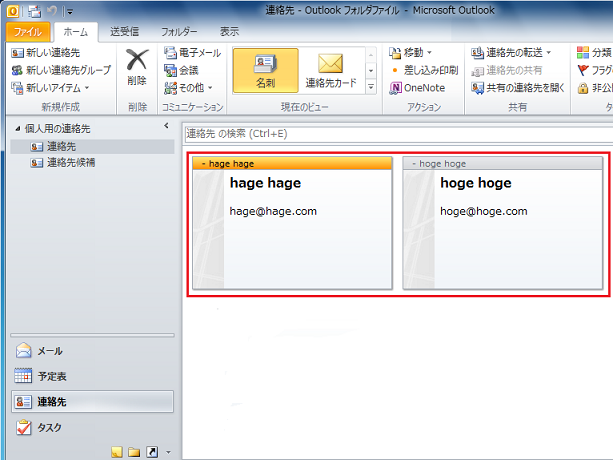Switch to 連絡先 module button
Screen dimensions: 613x460
click(92, 402)
